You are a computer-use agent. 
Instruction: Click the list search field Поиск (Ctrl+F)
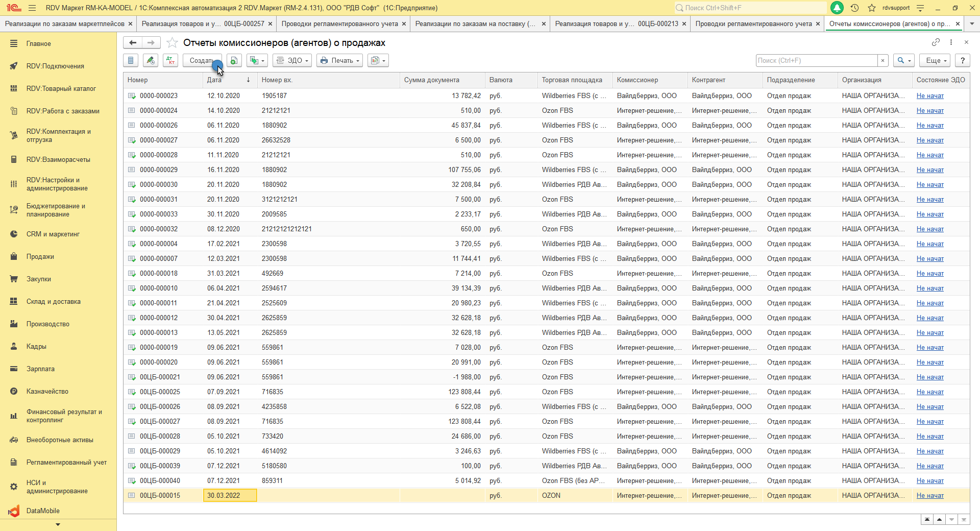tap(816, 60)
